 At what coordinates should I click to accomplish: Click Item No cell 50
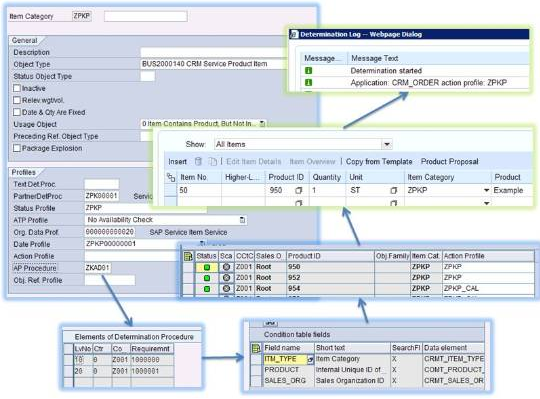(199, 190)
